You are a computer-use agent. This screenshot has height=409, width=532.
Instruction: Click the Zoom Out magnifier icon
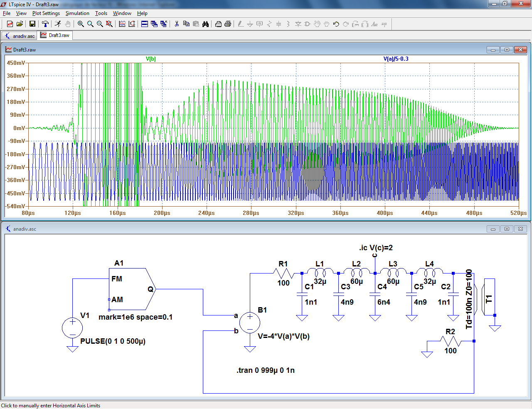click(x=100, y=24)
